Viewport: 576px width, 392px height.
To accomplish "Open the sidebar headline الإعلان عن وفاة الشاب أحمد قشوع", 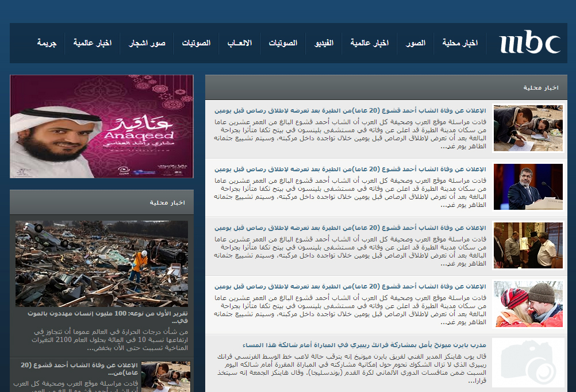I will pyautogui.click(x=79, y=369).
